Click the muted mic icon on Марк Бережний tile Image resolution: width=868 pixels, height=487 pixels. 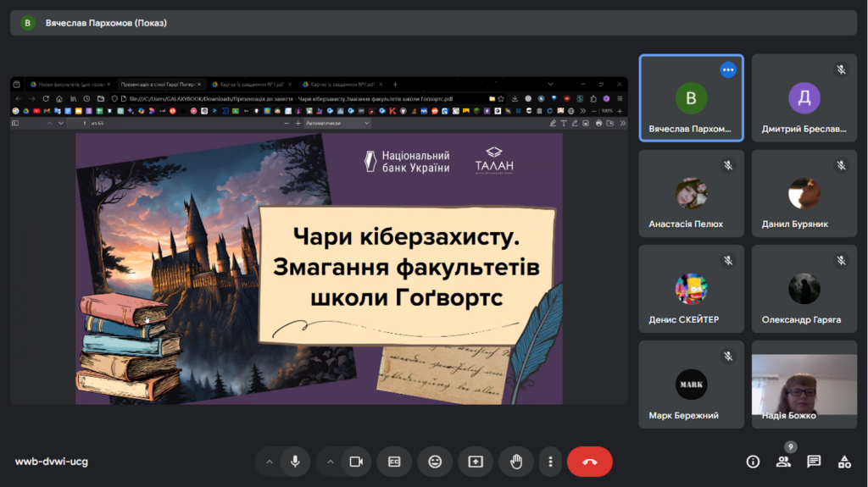[x=728, y=356]
